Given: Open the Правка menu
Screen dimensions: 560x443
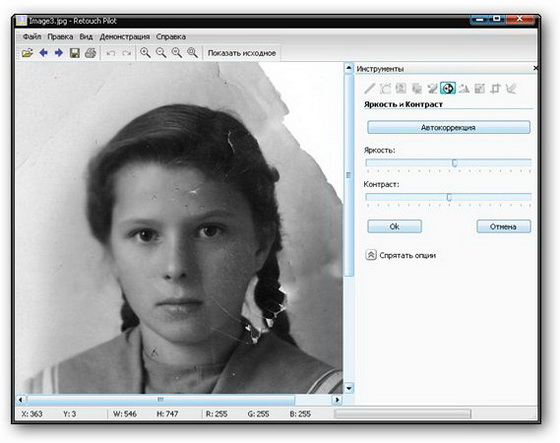Looking at the screenshot, I should click(60, 37).
